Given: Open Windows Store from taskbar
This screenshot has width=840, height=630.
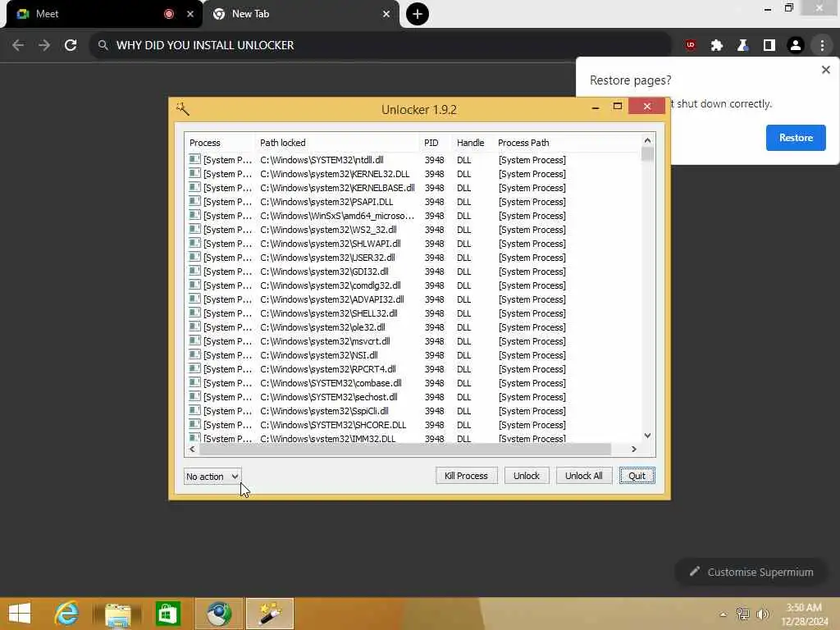Looking at the screenshot, I should tap(167, 614).
